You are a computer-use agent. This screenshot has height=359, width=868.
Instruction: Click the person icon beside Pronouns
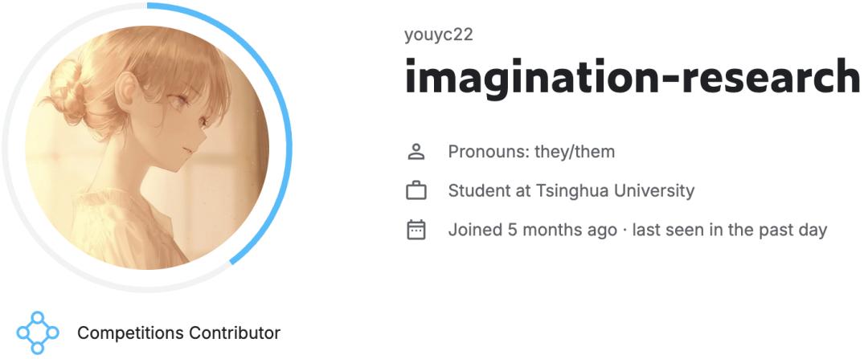pos(416,151)
